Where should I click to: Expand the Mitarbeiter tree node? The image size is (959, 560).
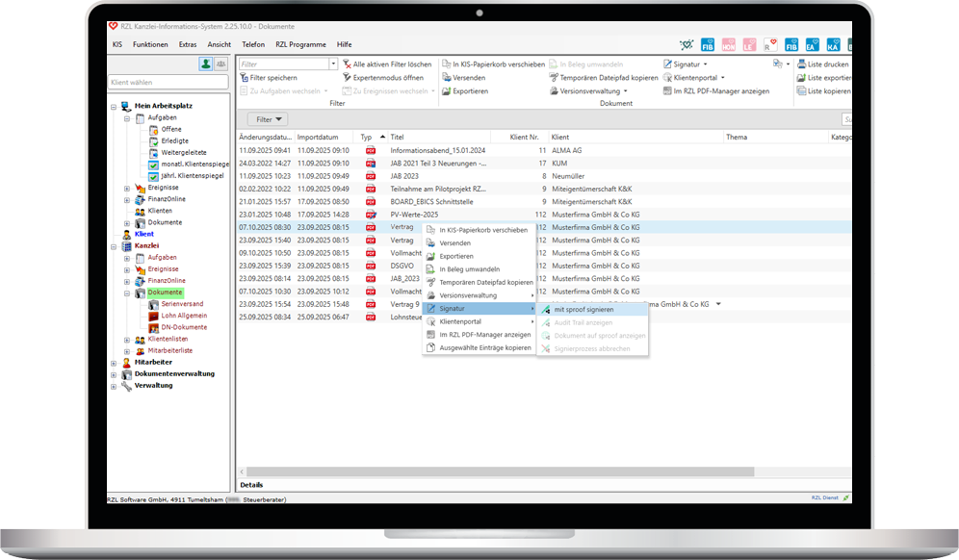pos(114,363)
